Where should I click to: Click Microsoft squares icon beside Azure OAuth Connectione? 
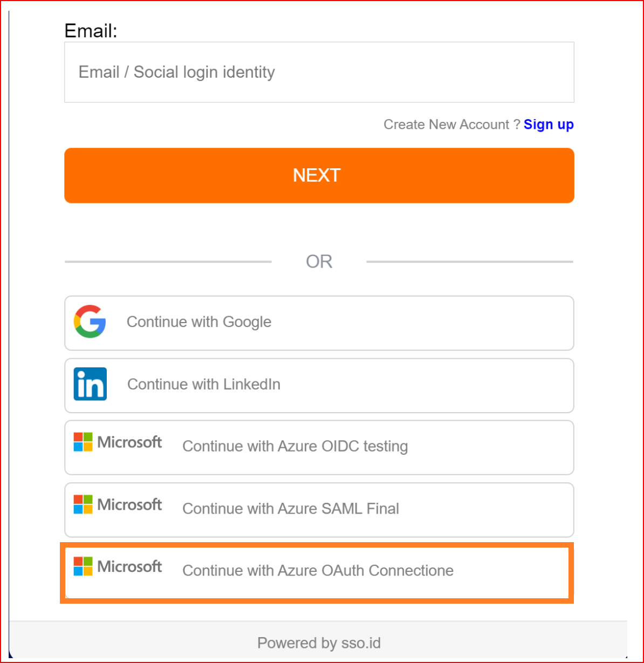(83, 566)
